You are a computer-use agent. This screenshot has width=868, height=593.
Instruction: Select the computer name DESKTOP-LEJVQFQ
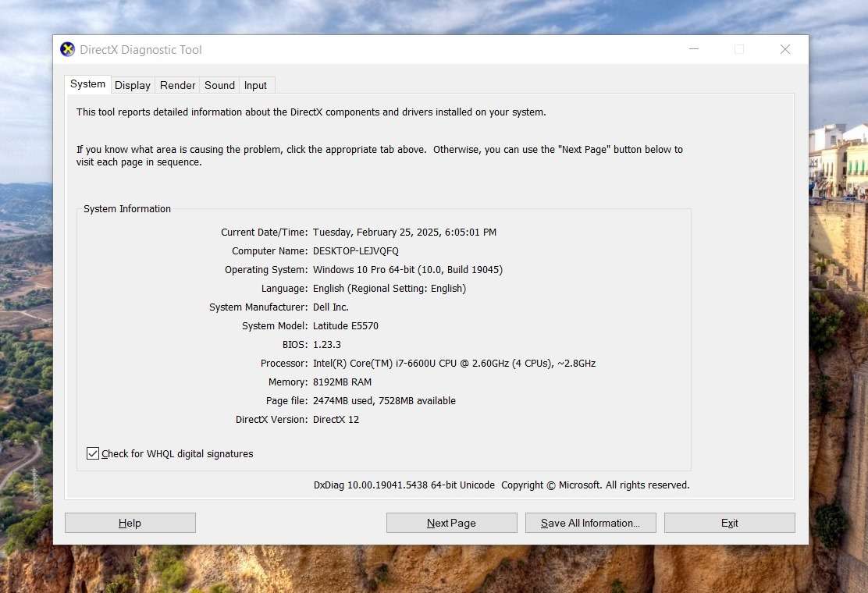pyautogui.click(x=355, y=251)
